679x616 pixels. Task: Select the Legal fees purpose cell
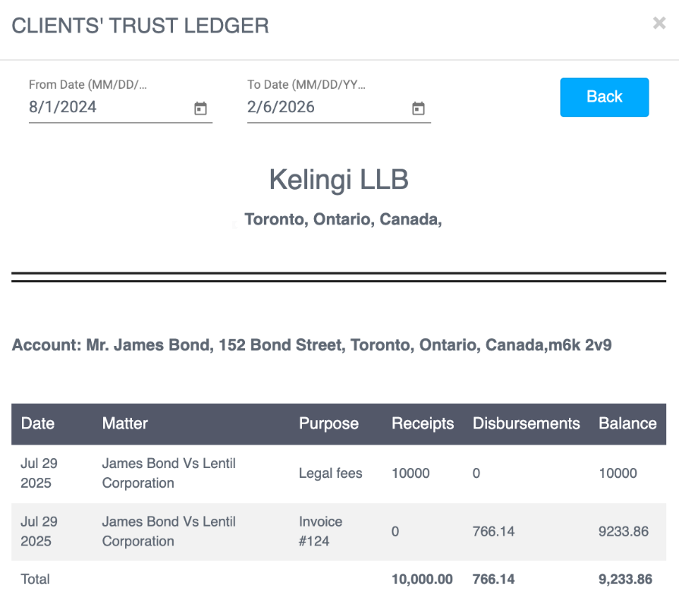pos(331,473)
